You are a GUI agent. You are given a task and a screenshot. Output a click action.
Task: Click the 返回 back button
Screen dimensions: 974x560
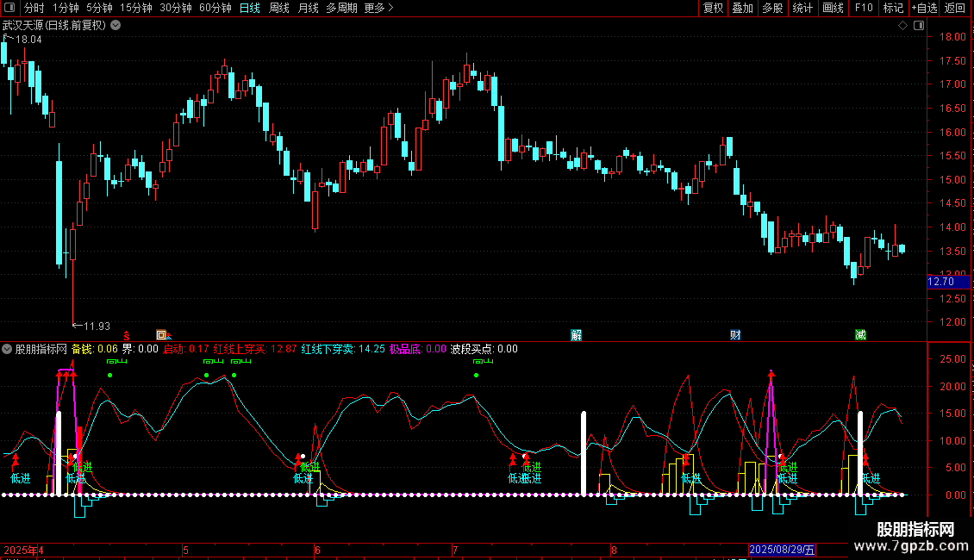coord(955,8)
